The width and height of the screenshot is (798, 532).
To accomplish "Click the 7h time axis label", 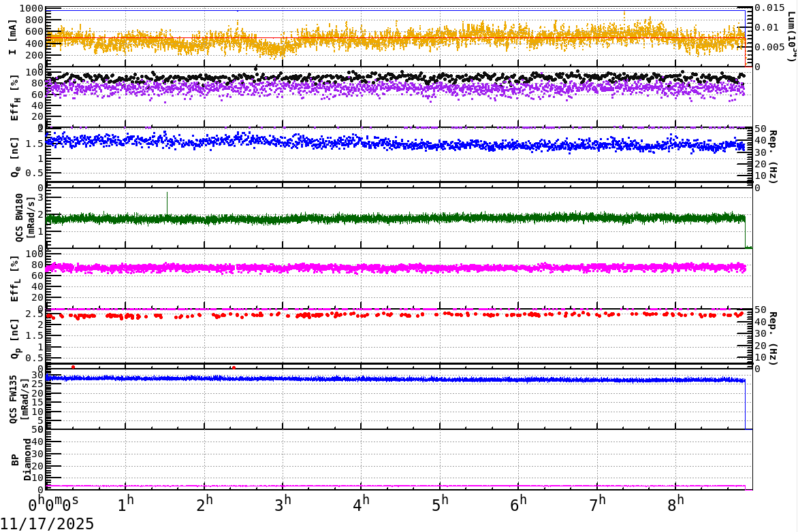I will pyautogui.click(x=598, y=504).
